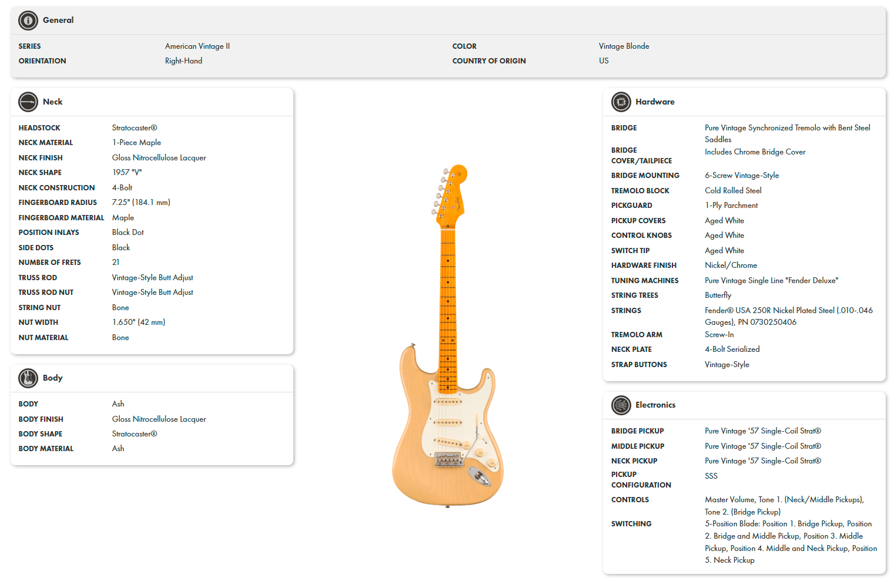The width and height of the screenshot is (894, 588).
Task: Click the Pure Vintage Synchronized Tremolo bridge value
Action: pos(788,134)
